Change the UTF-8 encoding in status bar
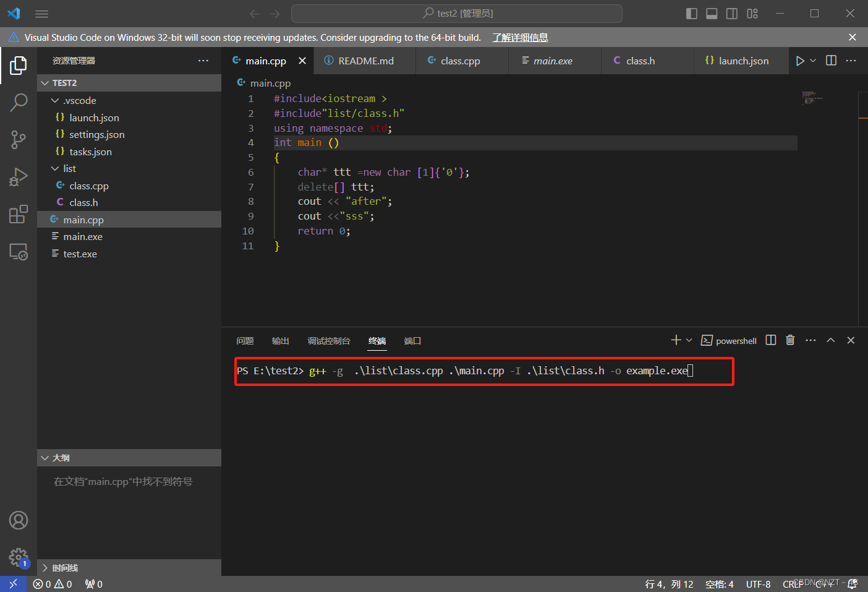868x592 pixels. pos(758,584)
